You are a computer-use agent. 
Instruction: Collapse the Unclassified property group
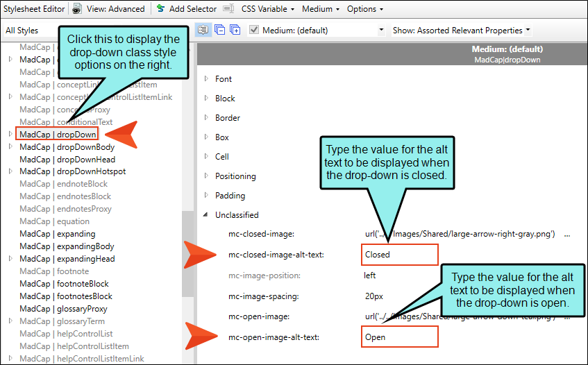pyautogui.click(x=206, y=215)
